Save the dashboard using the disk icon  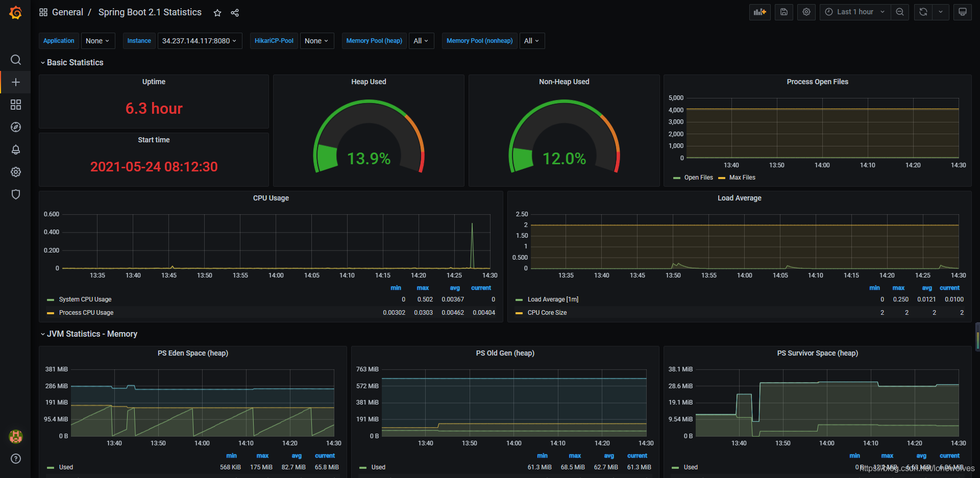[x=784, y=12]
